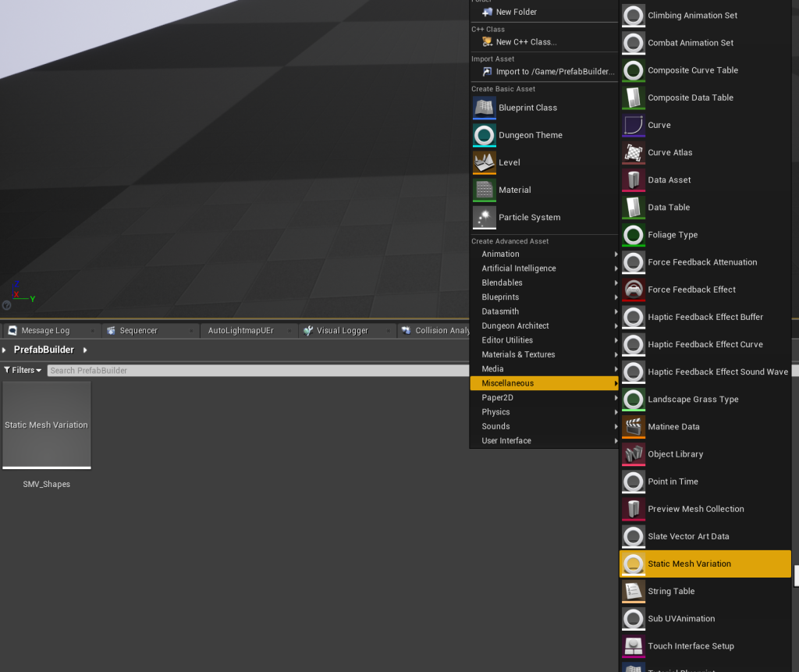Image resolution: width=799 pixels, height=672 pixels.
Task: Click the Particle System icon
Action: pyautogui.click(x=484, y=217)
